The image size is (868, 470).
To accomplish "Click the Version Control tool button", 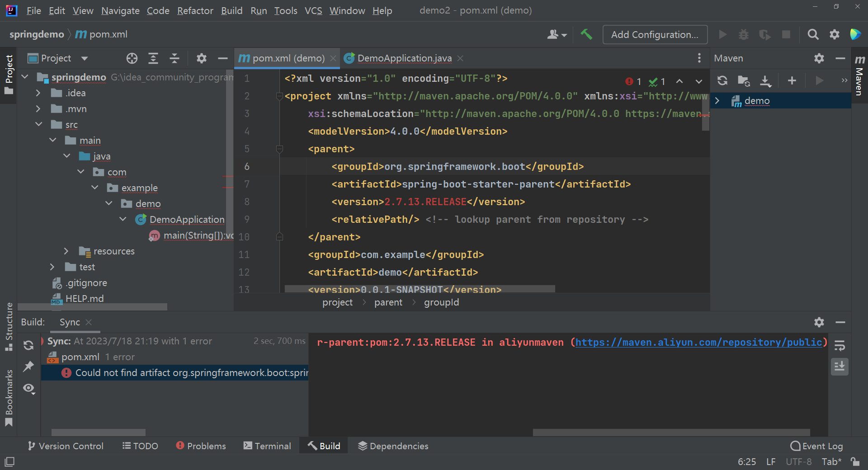I will pos(66,446).
